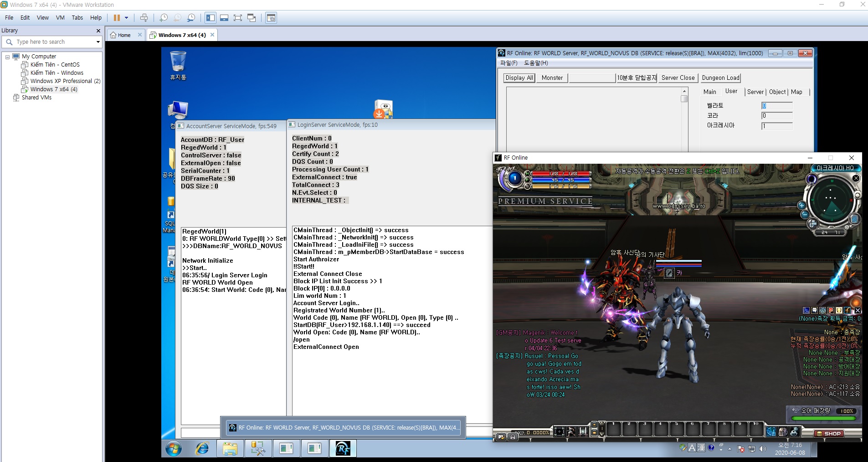Zoom out the RF Online minimap
The height and width of the screenshot is (462, 868).
pyautogui.click(x=805, y=214)
